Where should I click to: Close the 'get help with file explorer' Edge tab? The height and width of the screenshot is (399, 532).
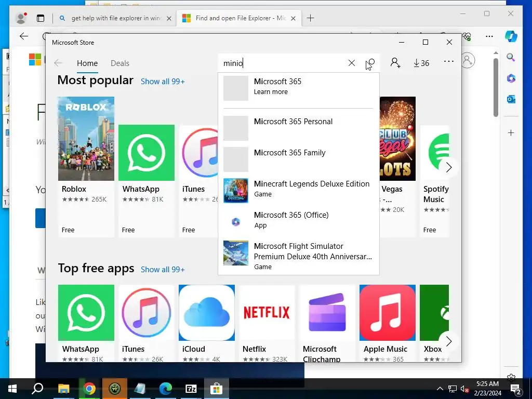click(x=169, y=18)
